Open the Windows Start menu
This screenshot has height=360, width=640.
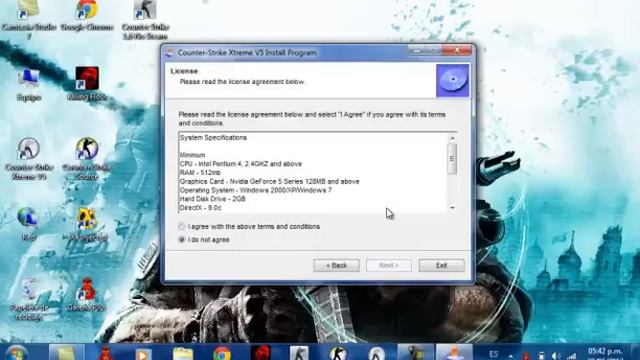(17, 353)
